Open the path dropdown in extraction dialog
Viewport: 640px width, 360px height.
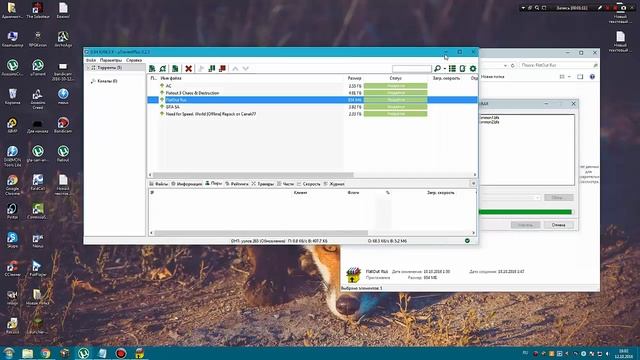(x=538, y=198)
